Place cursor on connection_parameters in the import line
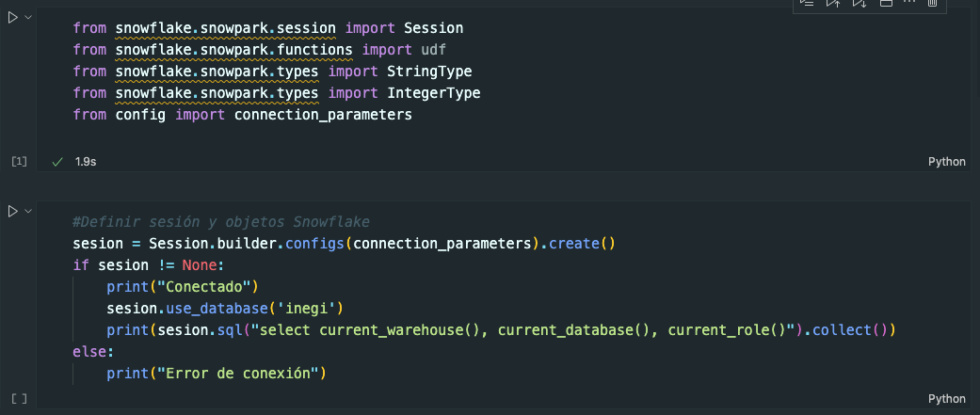 click(323, 115)
